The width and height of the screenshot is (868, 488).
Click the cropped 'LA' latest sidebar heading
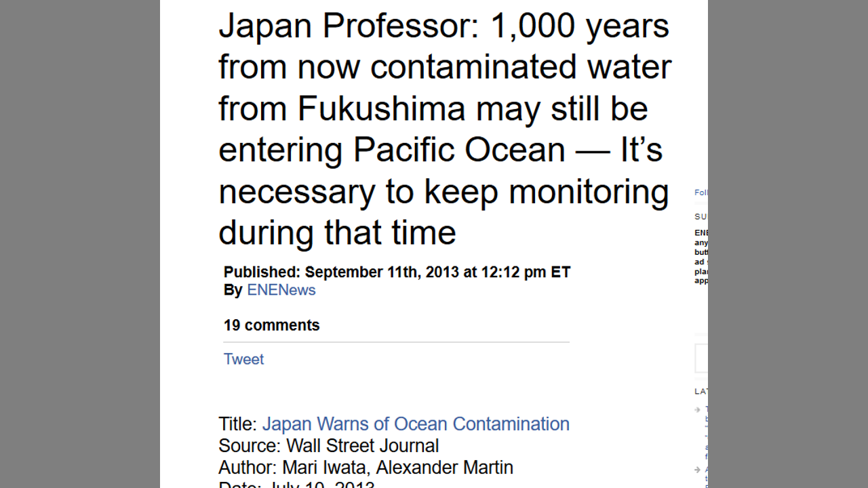[x=701, y=392]
